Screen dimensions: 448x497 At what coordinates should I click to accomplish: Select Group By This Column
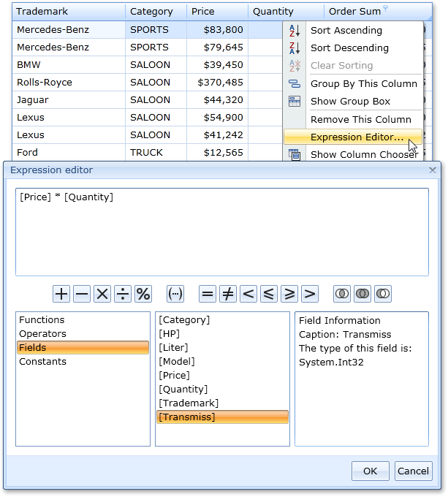(363, 83)
